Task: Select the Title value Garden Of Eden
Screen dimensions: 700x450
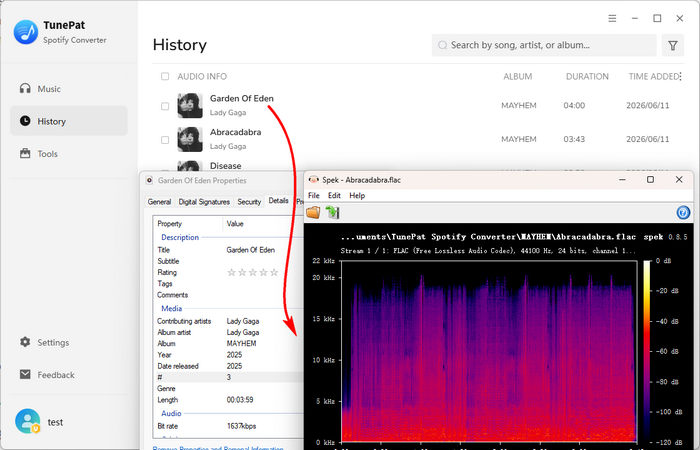Action: pyautogui.click(x=250, y=250)
